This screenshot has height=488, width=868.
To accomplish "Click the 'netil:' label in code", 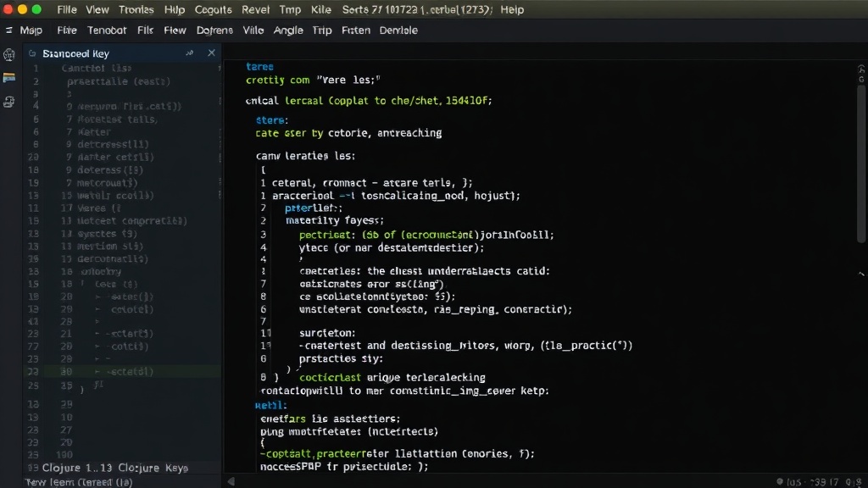I will click(270, 406).
